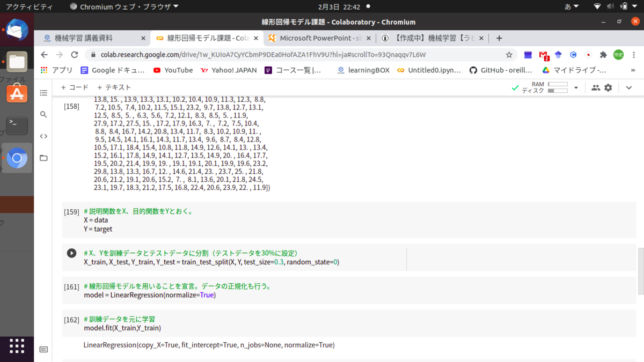The height and width of the screenshot is (362, 644).
Task: Click the blue C extension icon
Action: [573, 55]
